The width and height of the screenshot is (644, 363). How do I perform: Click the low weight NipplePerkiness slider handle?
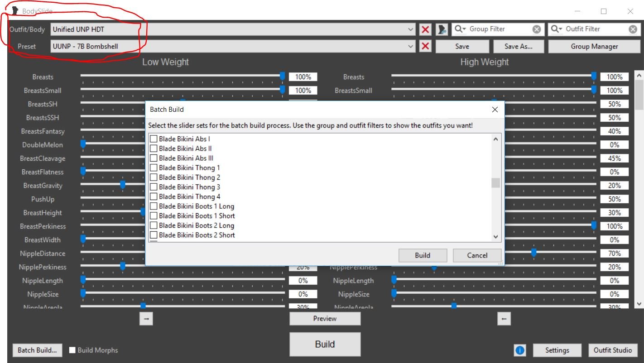click(x=122, y=266)
